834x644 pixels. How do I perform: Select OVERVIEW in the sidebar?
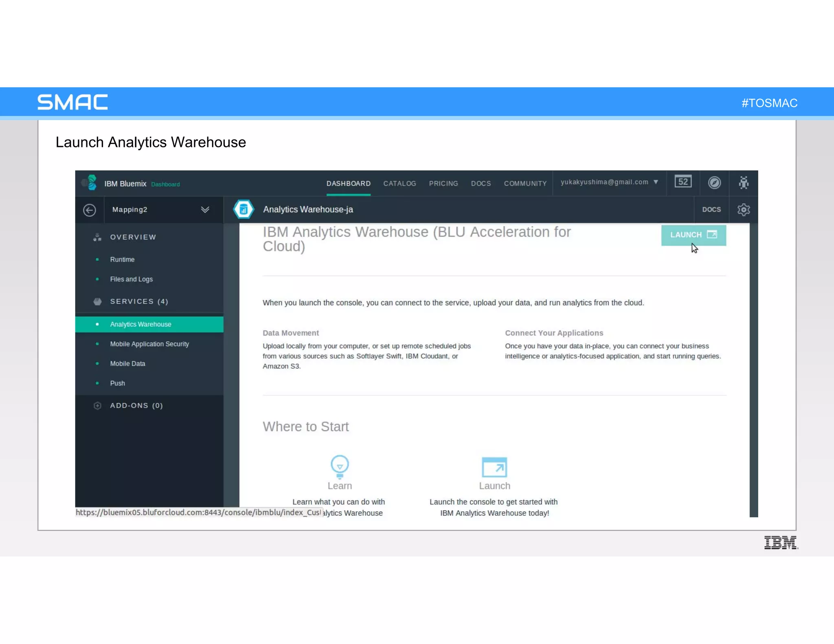[x=133, y=237]
